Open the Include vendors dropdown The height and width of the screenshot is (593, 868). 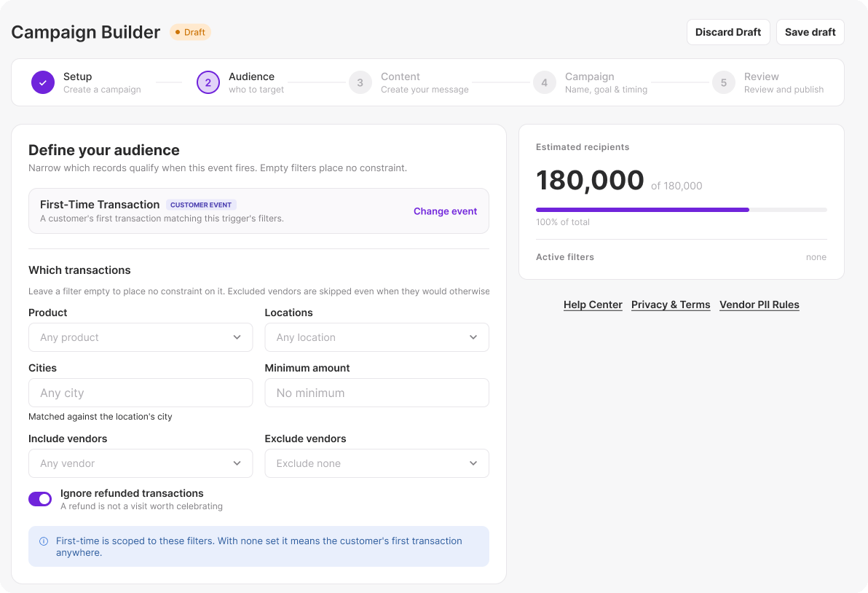click(x=141, y=463)
